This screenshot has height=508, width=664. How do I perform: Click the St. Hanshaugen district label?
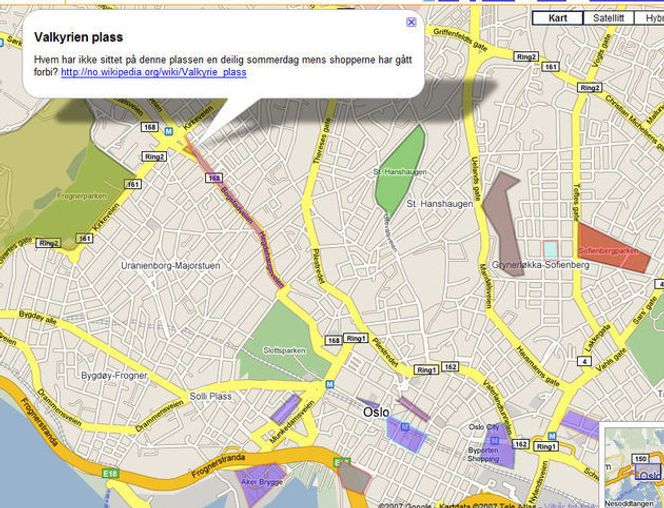tap(440, 204)
